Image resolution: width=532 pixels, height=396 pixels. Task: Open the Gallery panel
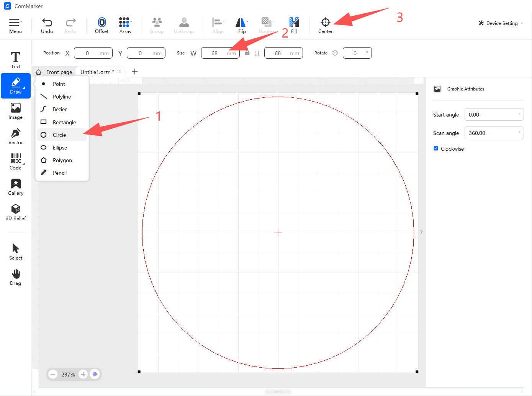coord(15,187)
